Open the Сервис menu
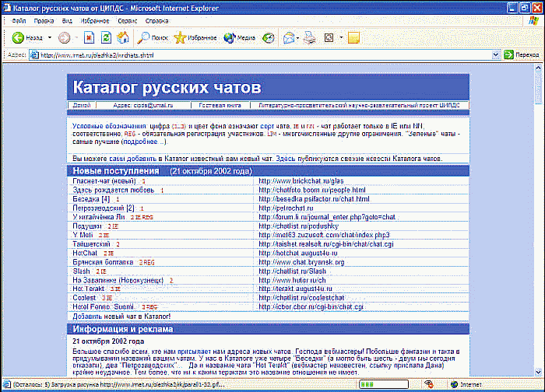The image size is (545, 392). point(128,21)
